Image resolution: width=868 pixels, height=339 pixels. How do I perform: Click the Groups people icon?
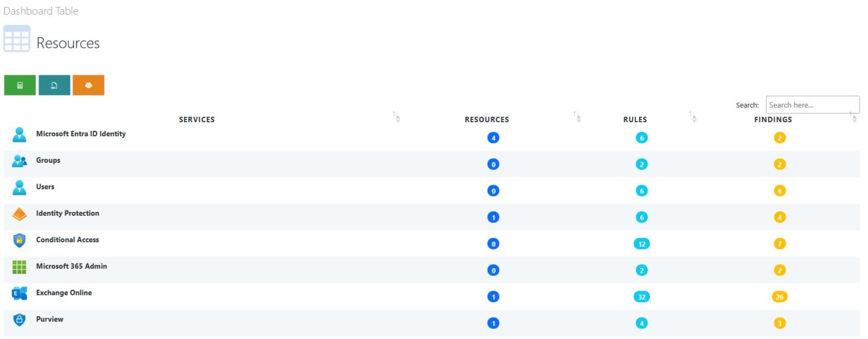coord(20,161)
